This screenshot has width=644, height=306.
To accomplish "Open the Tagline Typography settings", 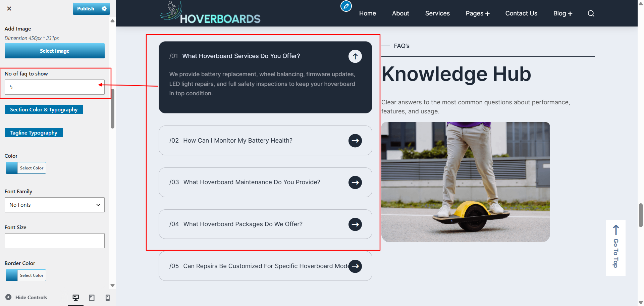I will (34, 133).
